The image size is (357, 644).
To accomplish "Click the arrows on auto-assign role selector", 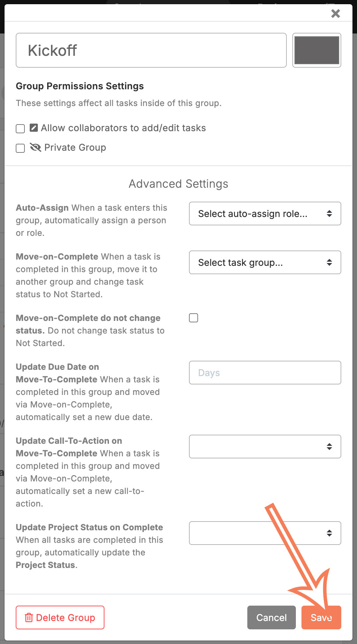I will click(x=329, y=214).
